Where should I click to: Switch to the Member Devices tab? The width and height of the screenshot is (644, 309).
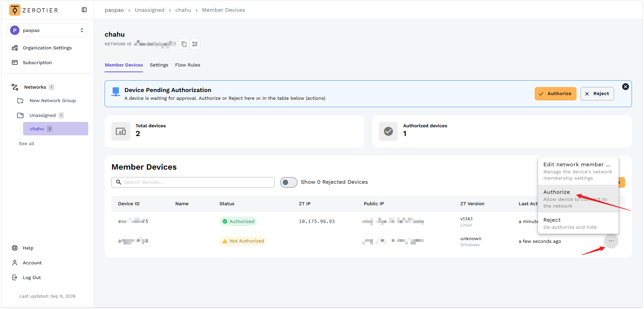click(x=124, y=65)
